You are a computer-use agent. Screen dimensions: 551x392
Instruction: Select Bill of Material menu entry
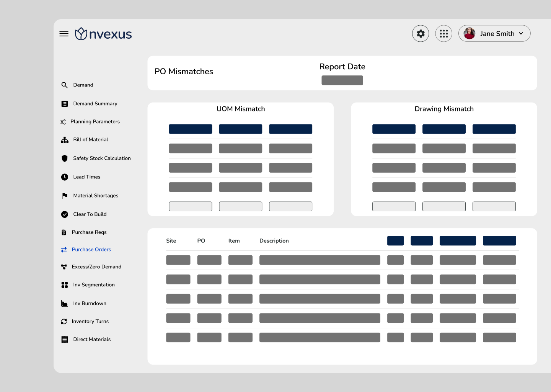click(x=91, y=140)
